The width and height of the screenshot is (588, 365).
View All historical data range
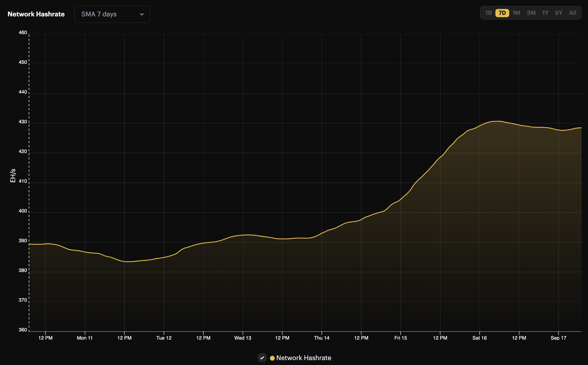point(572,13)
